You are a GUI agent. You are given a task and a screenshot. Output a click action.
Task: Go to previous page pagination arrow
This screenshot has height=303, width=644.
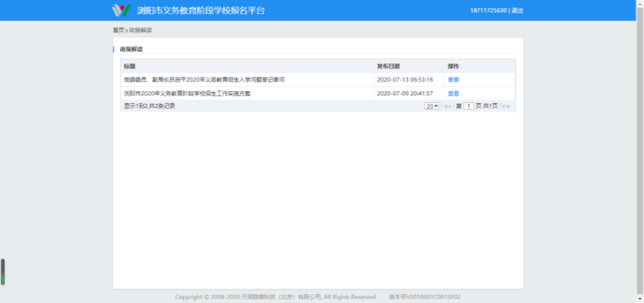tap(450, 106)
